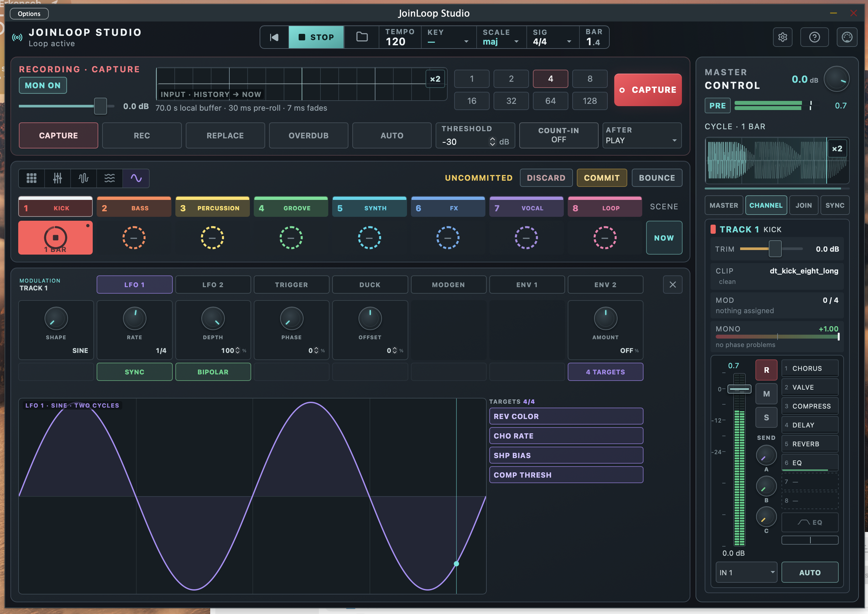This screenshot has width=868, height=614.
Task: Open the SCALE maj dropdown
Action: tap(501, 37)
